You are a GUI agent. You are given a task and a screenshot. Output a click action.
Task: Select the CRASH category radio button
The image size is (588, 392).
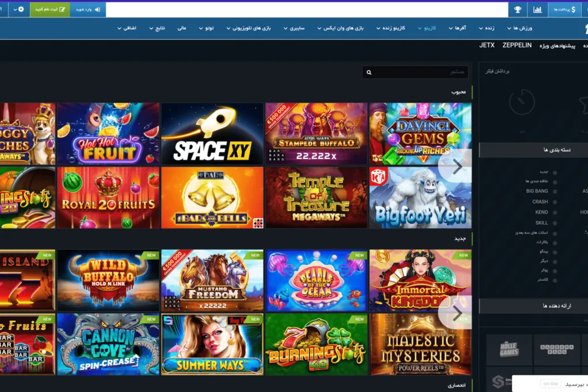(x=555, y=202)
